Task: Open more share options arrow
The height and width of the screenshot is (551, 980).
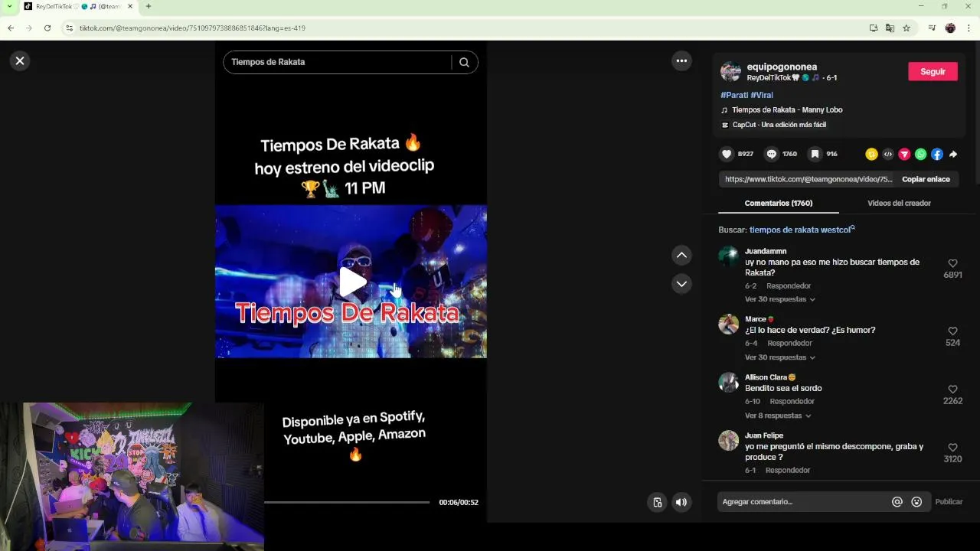Action: [953, 154]
